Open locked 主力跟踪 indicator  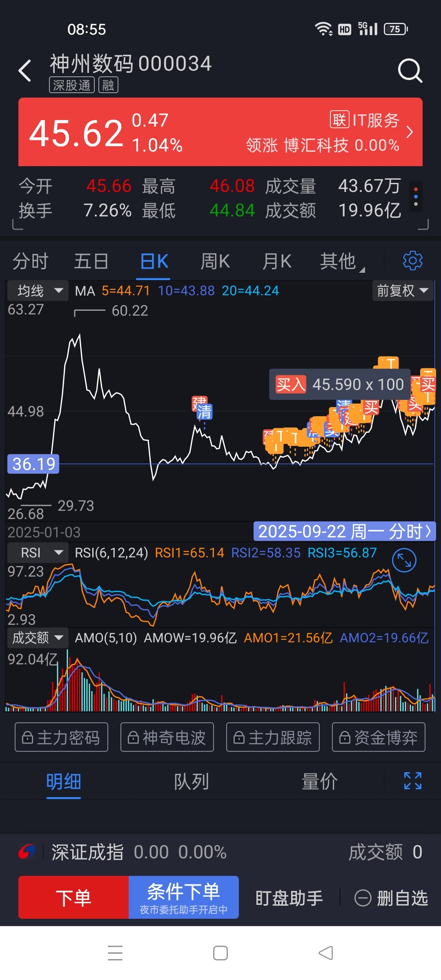(273, 737)
